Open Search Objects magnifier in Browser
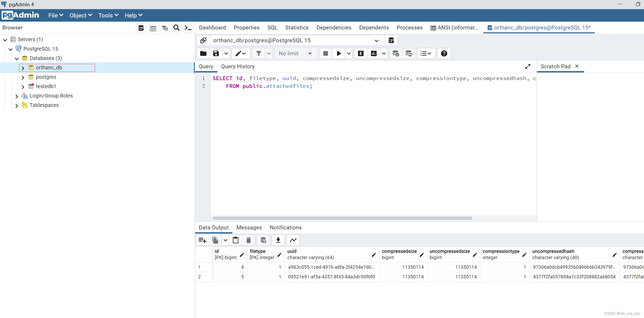 tap(176, 28)
